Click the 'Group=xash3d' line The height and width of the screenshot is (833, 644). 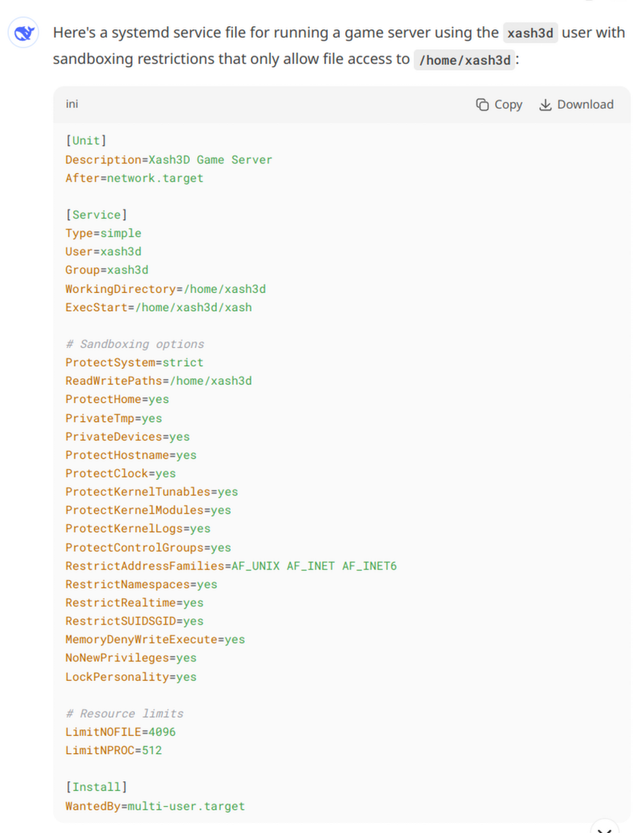[x=107, y=270]
